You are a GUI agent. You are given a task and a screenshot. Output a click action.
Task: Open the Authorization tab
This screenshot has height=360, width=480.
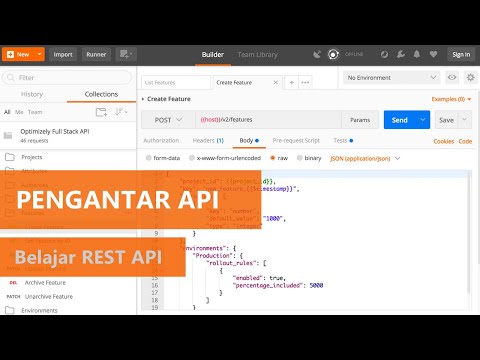pos(161,141)
